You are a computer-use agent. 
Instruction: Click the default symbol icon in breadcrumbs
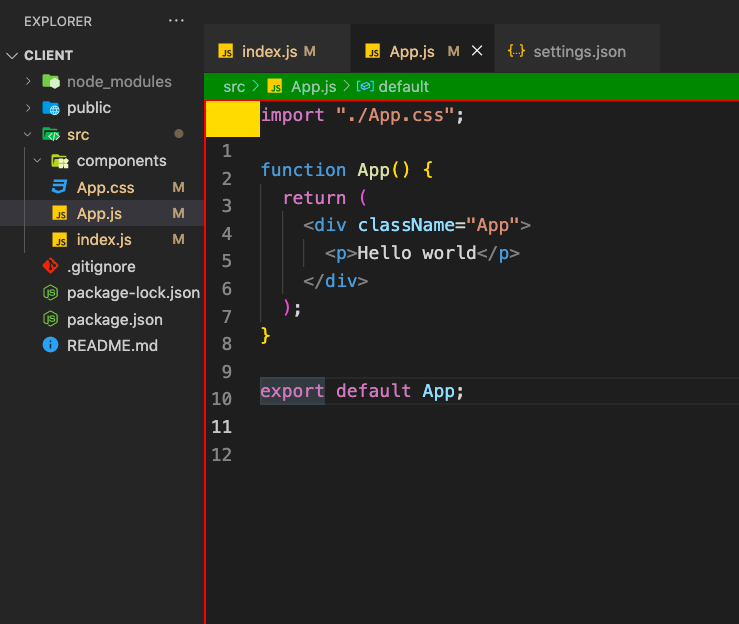365,86
